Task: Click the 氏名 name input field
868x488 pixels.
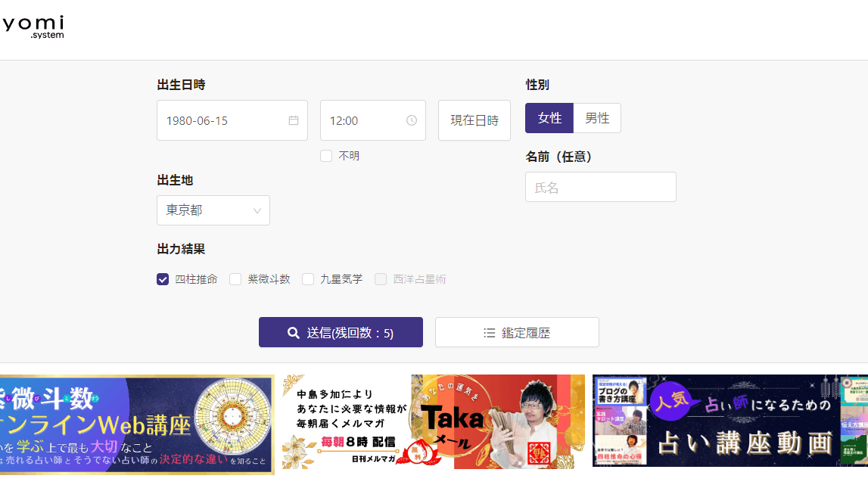Action: (x=600, y=187)
